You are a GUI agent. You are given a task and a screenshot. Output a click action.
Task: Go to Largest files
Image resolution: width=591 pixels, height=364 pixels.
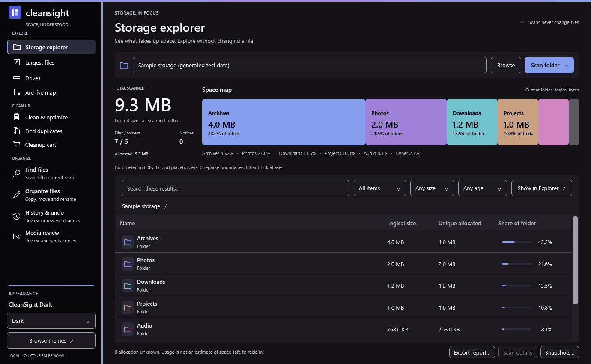(x=51, y=63)
